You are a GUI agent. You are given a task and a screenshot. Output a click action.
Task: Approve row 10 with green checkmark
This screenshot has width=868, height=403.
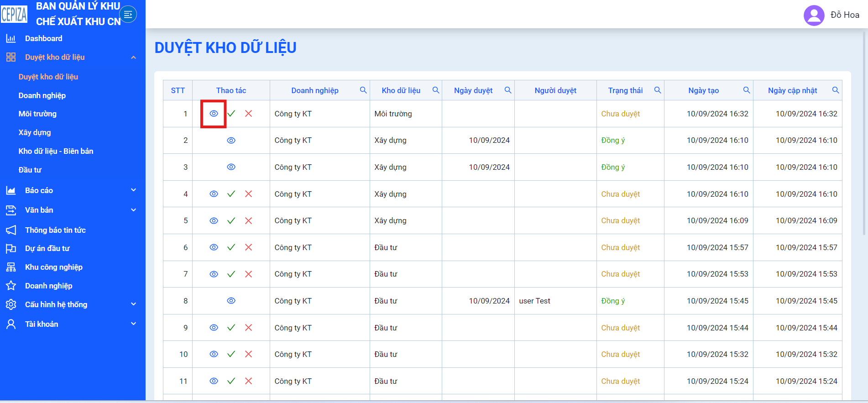[x=231, y=354]
